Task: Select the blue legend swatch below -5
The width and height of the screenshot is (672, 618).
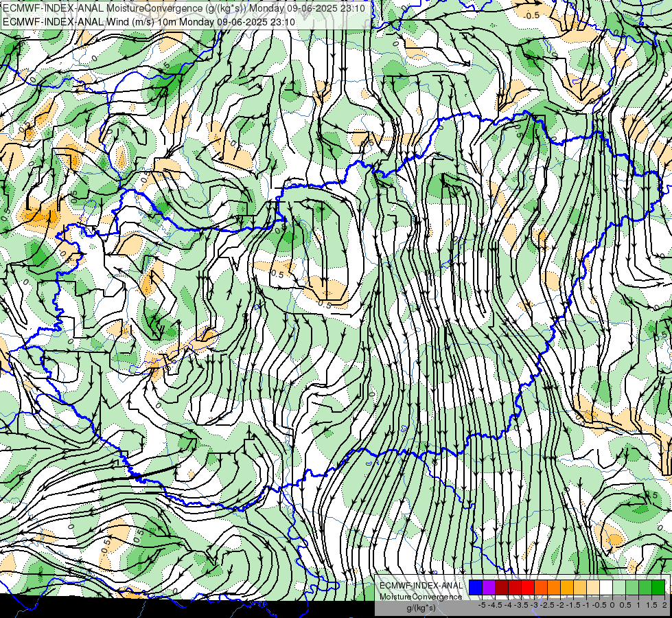Action: pyautogui.click(x=476, y=587)
